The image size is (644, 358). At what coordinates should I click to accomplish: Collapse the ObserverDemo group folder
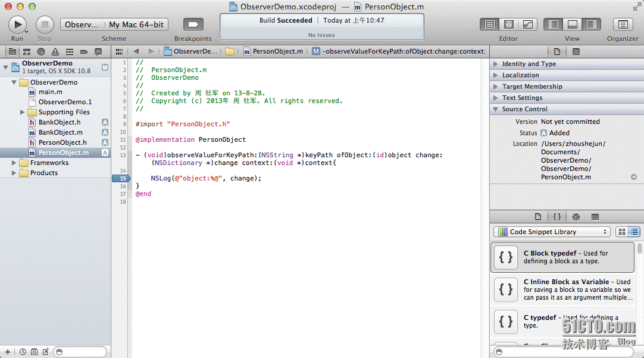point(14,82)
